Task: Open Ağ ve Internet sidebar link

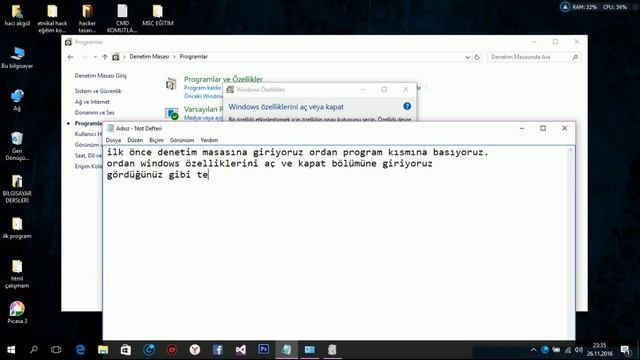Action: tap(92, 102)
